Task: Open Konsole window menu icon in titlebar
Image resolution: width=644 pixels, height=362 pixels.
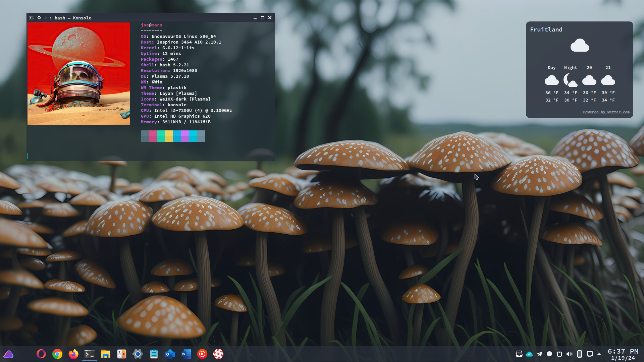Action: [x=32, y=18]
